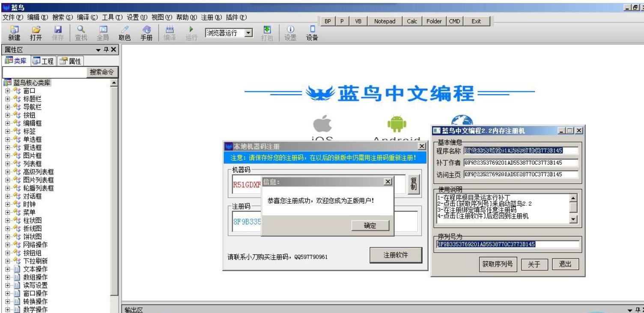
Task: Click the 设备 (Device) phone icon
Action: pos(312,29)
